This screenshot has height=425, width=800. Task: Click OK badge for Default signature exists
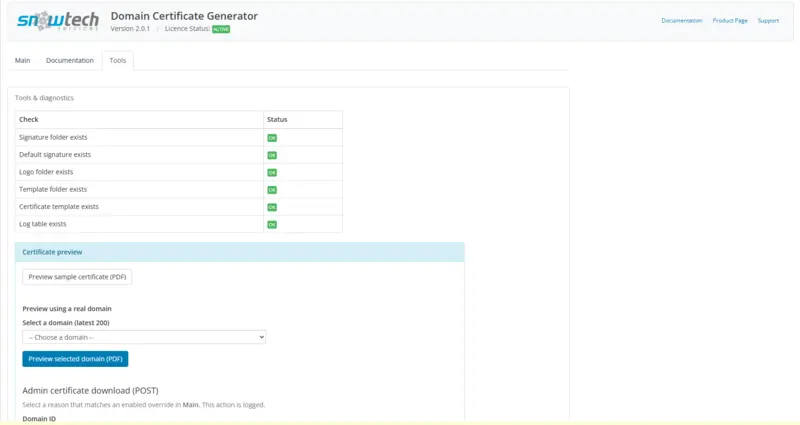[272, 155]
